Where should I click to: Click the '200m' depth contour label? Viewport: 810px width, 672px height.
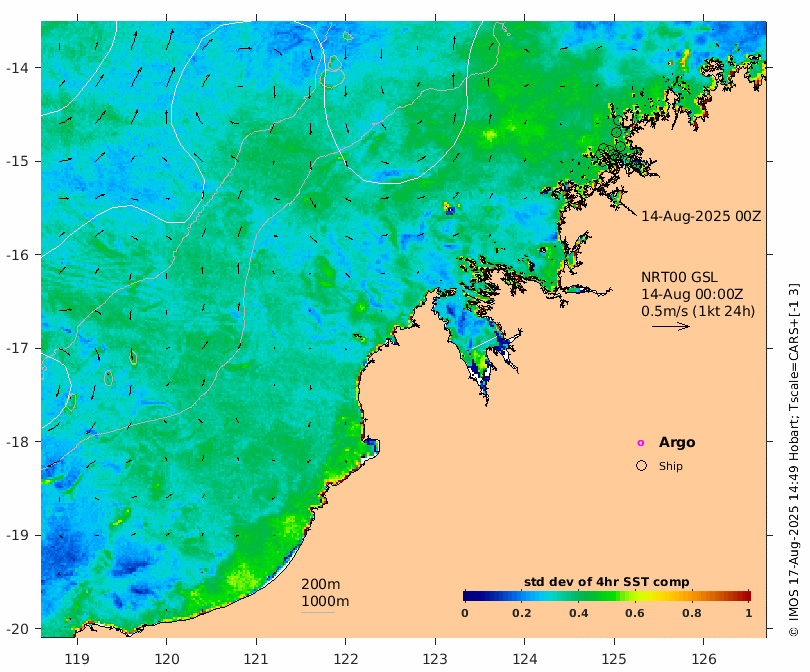(320, 584)
